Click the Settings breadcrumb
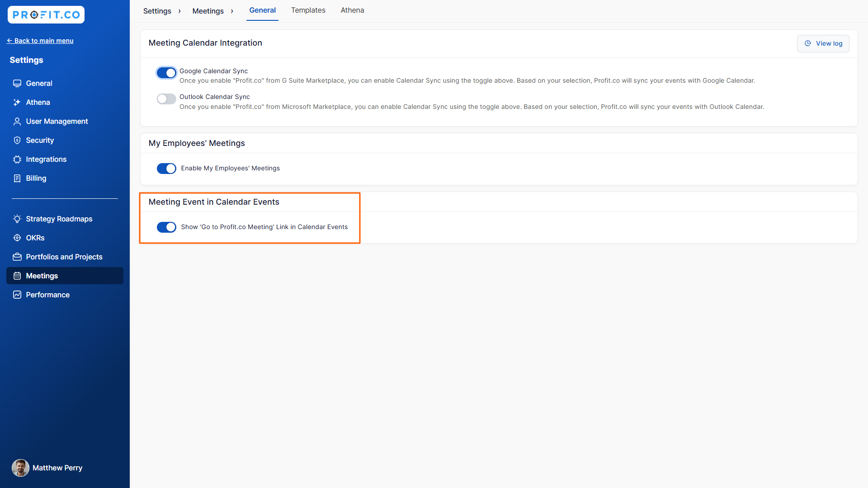The width and height of the screenshot is (868, 488). click(x=157, y=11)
